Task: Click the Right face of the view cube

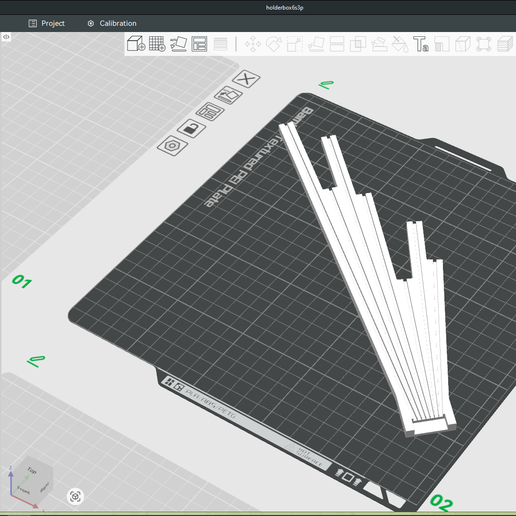Action: [x=45, y=487]
